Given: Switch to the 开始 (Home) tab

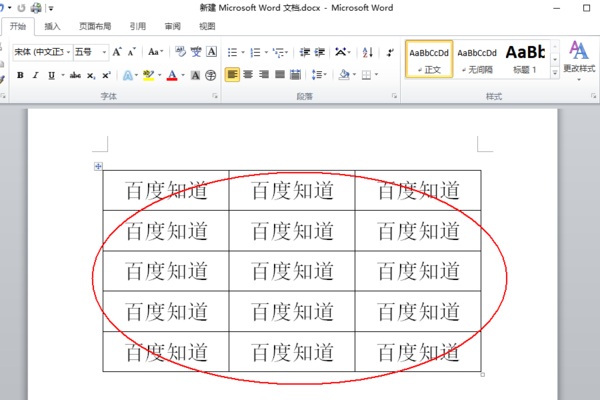Looking at the screenshot, I should [x=18, y=26].
